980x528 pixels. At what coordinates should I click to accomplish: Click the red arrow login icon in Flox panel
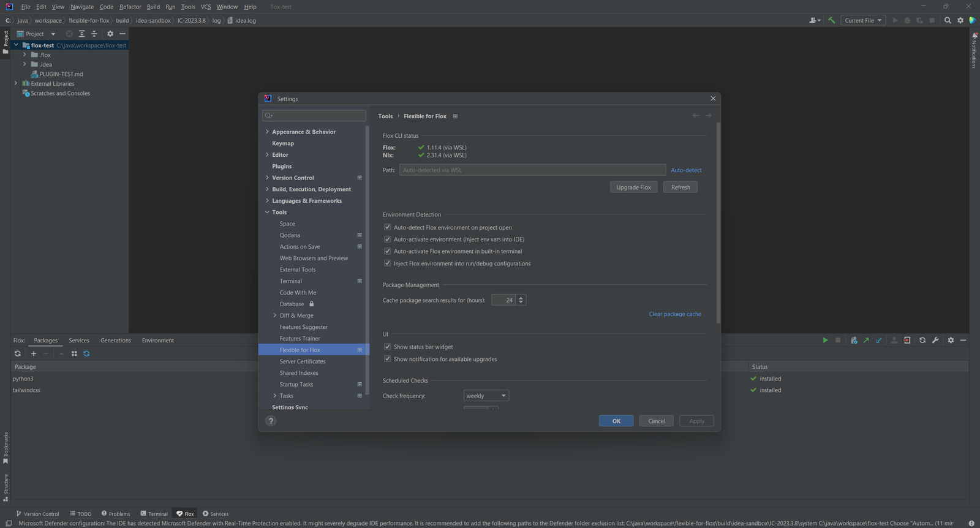click(x=907, y=340)
